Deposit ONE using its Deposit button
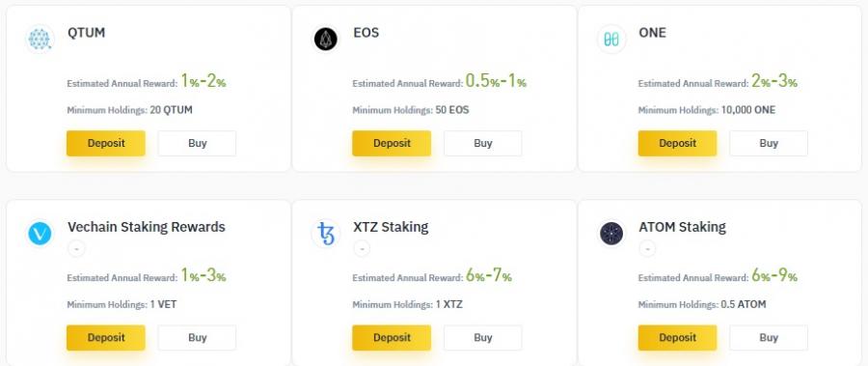The height and width of the screenshot is (366, 868). [677, 143]
